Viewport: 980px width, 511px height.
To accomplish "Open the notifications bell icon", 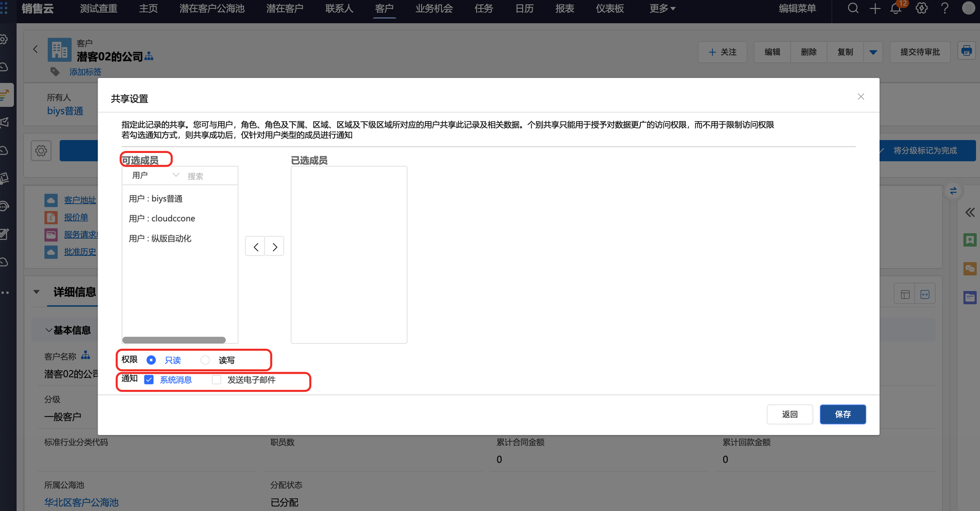I will point(896,8).
